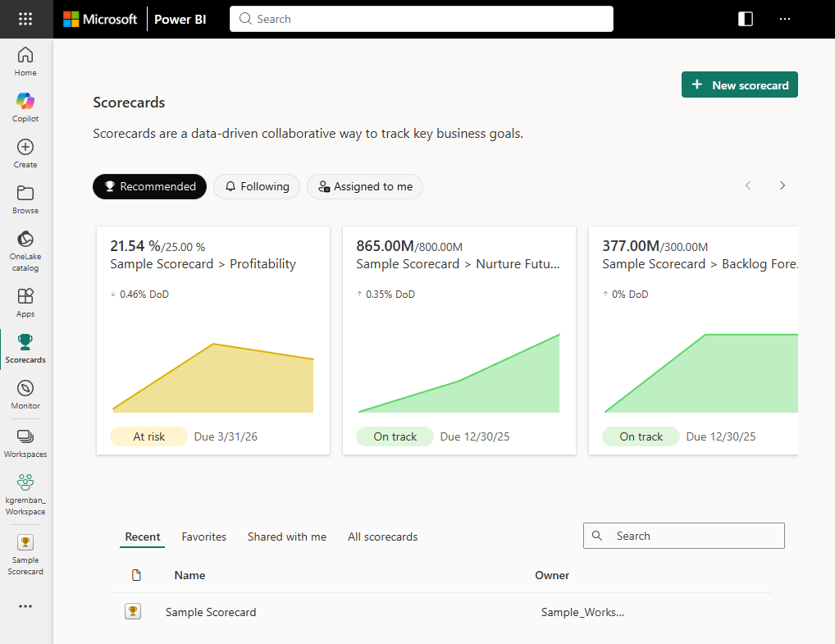This screenshot has width=835, height=644.
Task: Select Create in the left navigation
Action: coord(25,153)
